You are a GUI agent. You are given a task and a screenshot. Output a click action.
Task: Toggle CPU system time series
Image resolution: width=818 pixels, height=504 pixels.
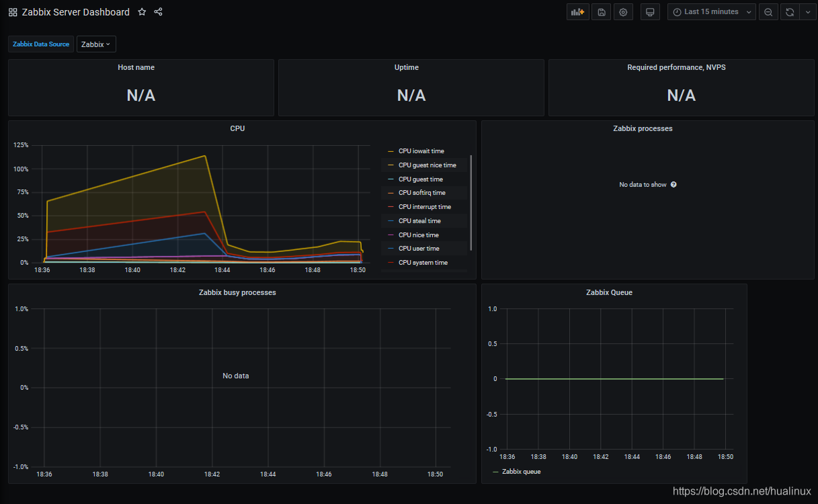coord(423,263)
